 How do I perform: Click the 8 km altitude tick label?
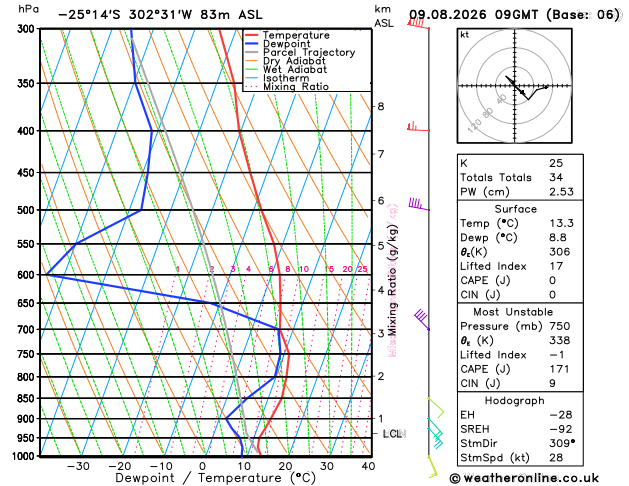[x=381, y=106]
